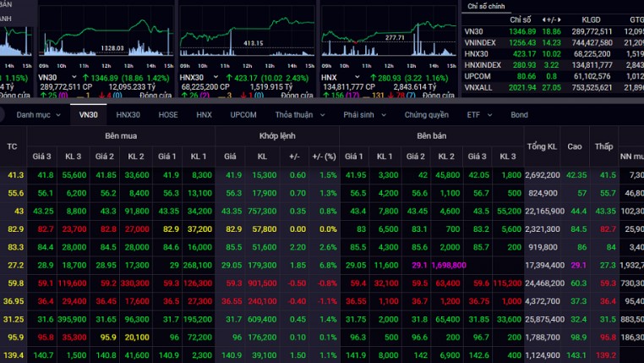Click the Thấp column header
The width and height of the screenshot is (644, 363).
603,146
